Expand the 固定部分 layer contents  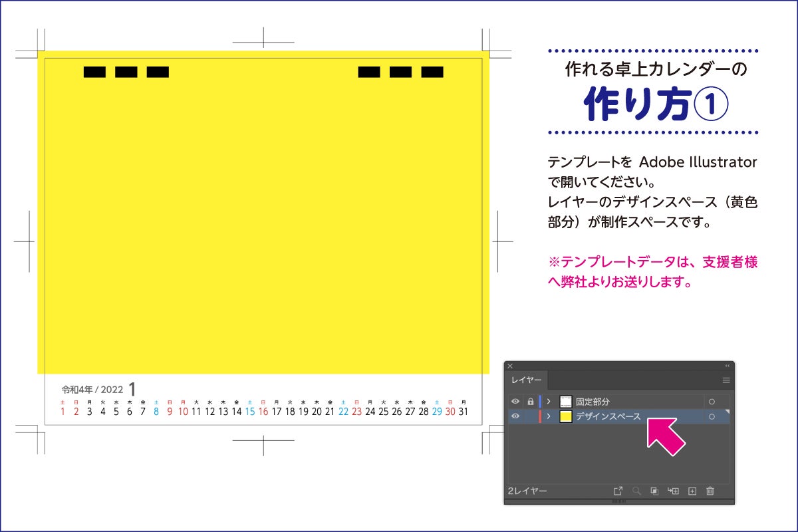click(549, 402)
